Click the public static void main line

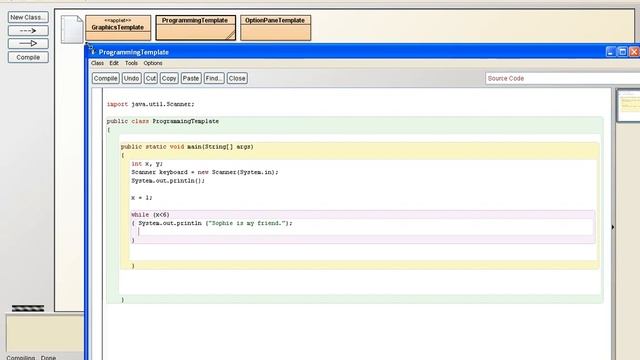[x=187, y=147]
